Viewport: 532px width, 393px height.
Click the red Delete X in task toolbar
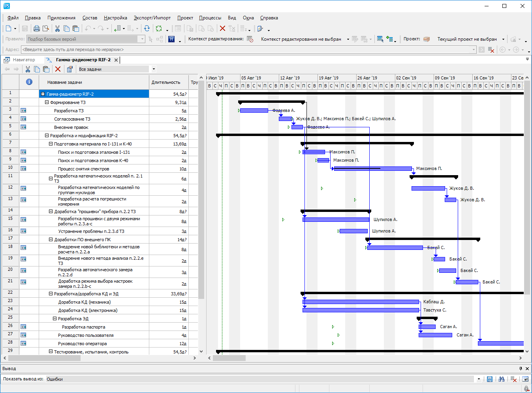click(58, 69)
